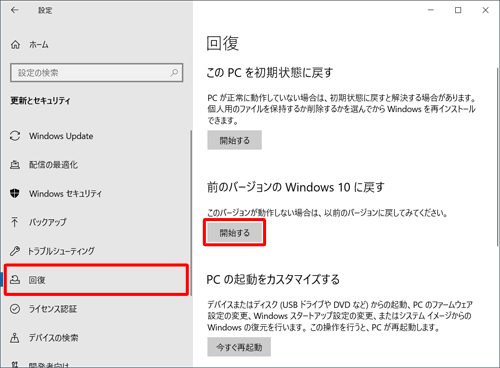Screen dimensions: 500x368
Task: Click 開始する under この PC を初期状態に戻す
Action: coord(234,140)
